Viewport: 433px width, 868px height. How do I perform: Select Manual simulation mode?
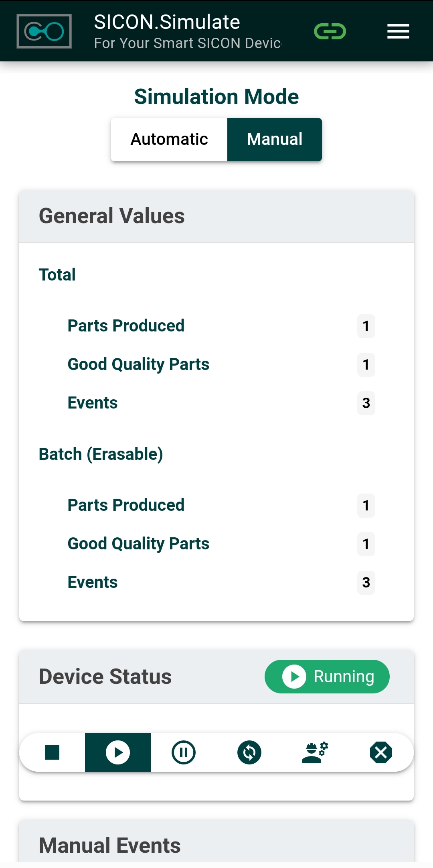tap(275, 140)
